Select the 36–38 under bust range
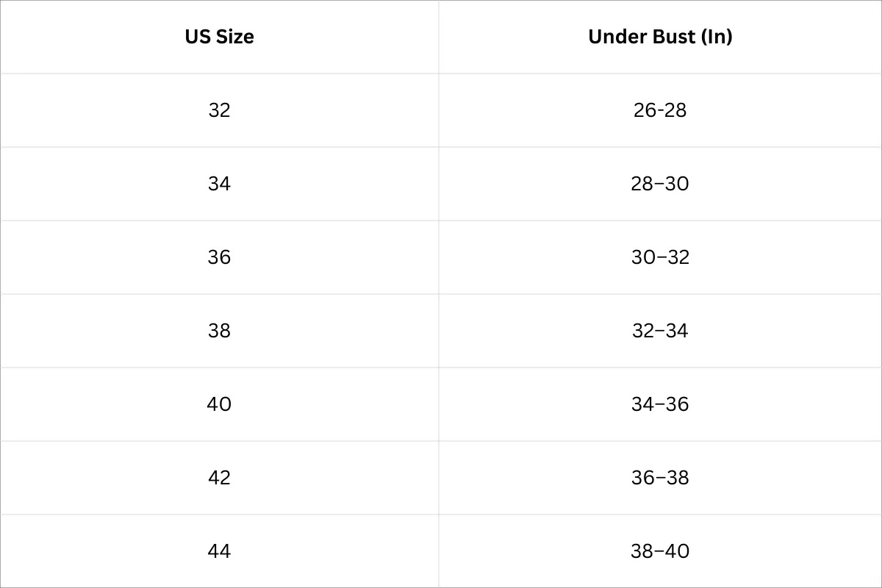 click(x=660, y=478)
